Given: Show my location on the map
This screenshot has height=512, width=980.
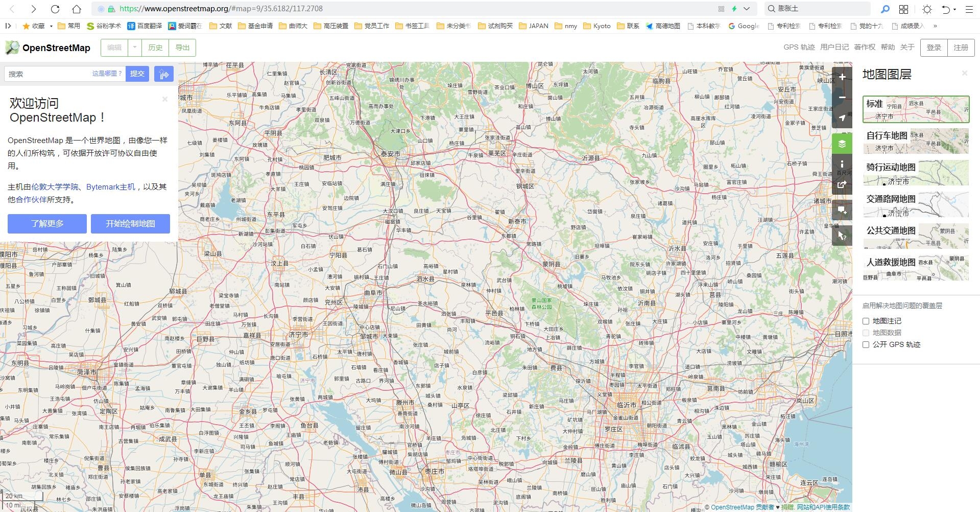Looking at the screenshot, I should (842, 118).
